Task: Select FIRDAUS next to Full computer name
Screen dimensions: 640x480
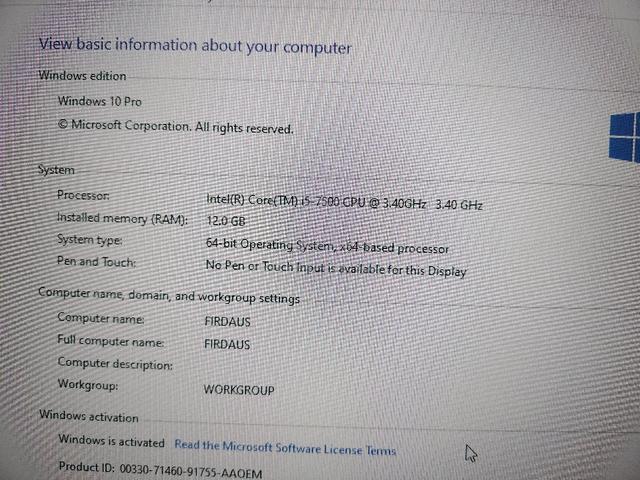Action: pos(227,344)
